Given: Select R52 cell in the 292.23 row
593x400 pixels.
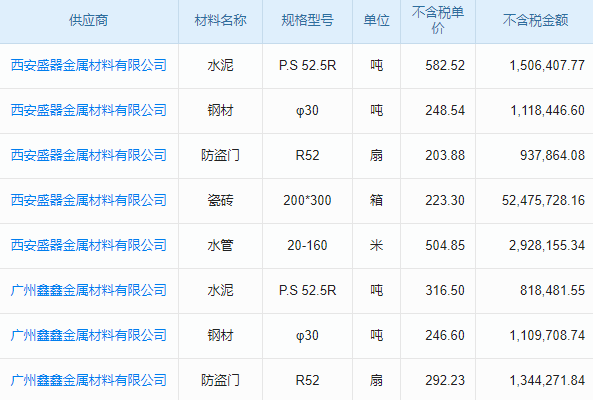Looking at the screenshot, I should click(x=307, y=380).
